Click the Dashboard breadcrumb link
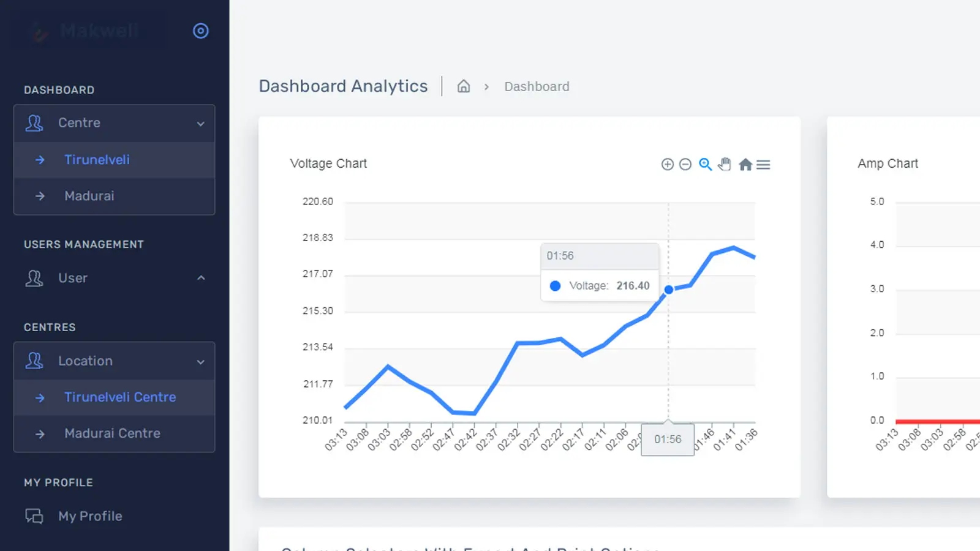 click(x=537, y=86)
